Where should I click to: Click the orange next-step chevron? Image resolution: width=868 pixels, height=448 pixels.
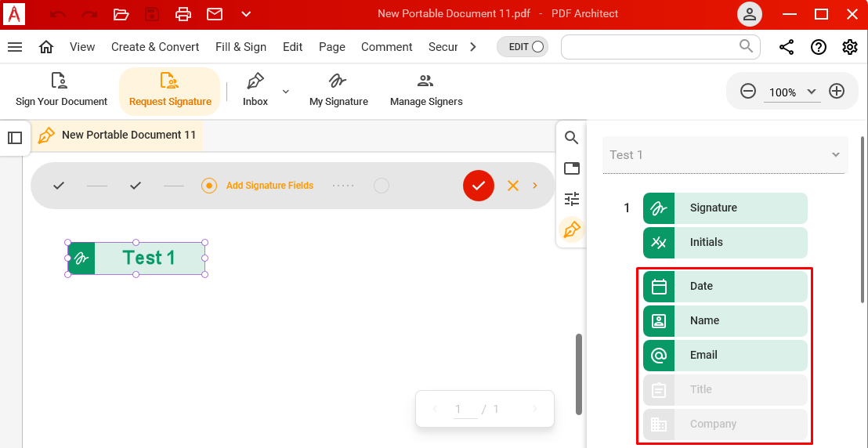[535, 186]
